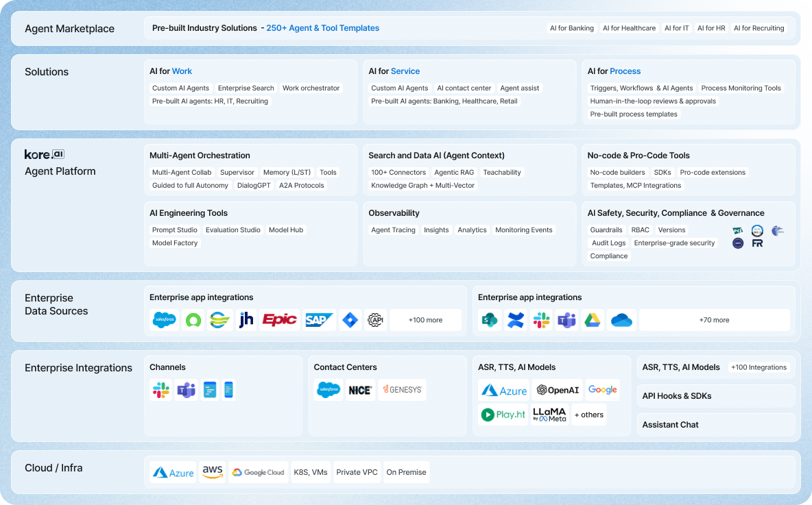Click the Play.ht logo
The height and width of the screenshot is (505, 812).
pos(503,415)
